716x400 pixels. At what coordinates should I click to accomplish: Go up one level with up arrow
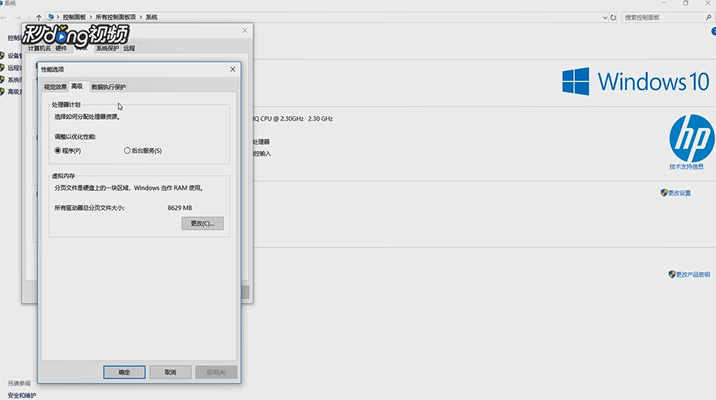(x=38, y=17)
